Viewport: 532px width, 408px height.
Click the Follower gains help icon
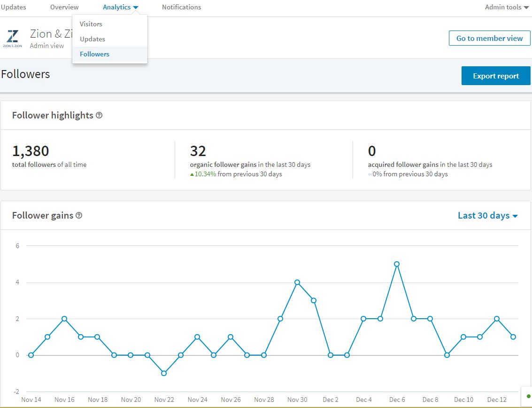click(x=78, y=215)
